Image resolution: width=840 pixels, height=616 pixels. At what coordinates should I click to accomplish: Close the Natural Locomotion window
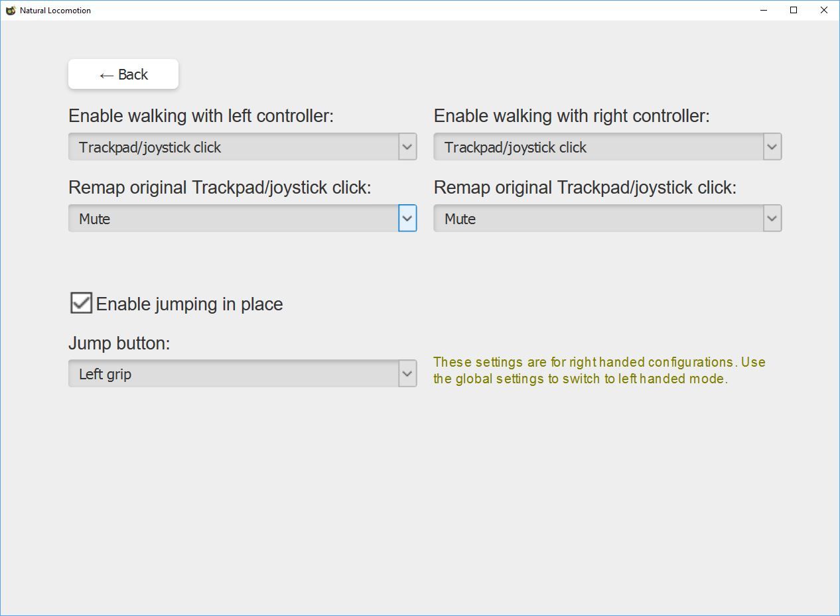[824, 10]
